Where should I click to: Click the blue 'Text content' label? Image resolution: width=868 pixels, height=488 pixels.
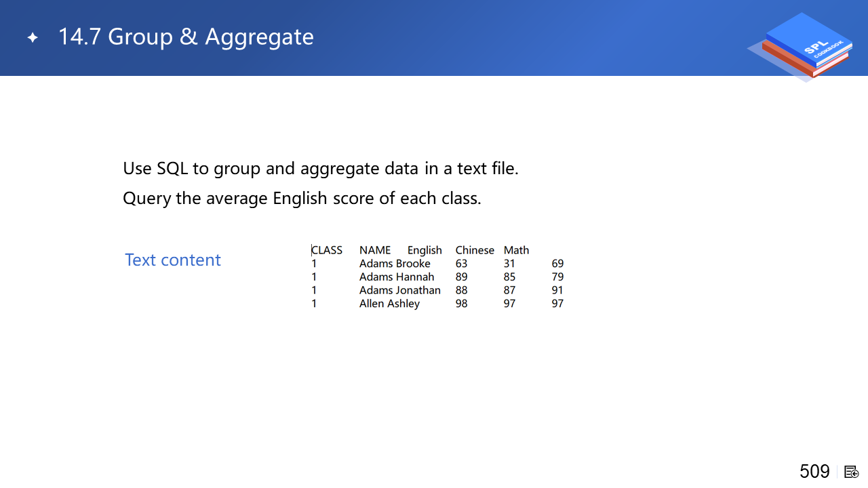click(x=173, y=260)
